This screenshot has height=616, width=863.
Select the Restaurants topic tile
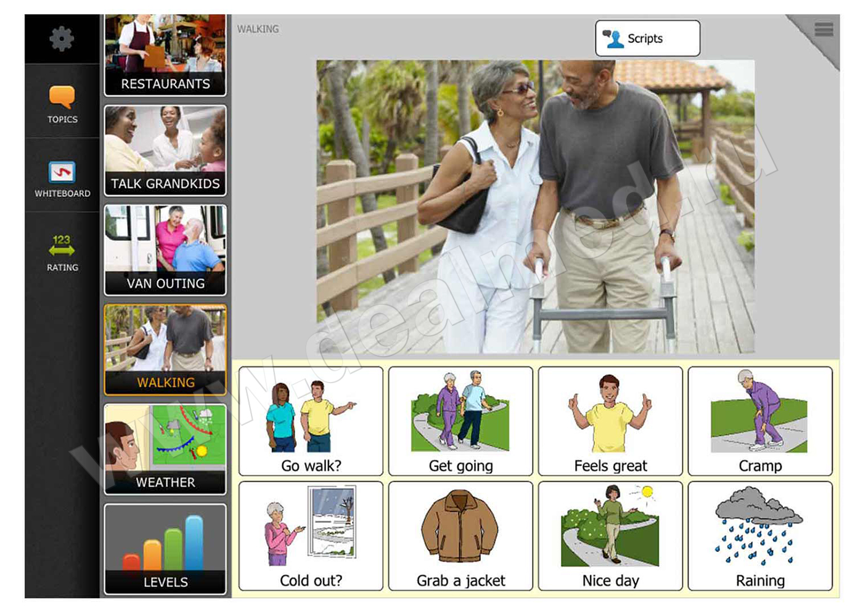(165, 55)
